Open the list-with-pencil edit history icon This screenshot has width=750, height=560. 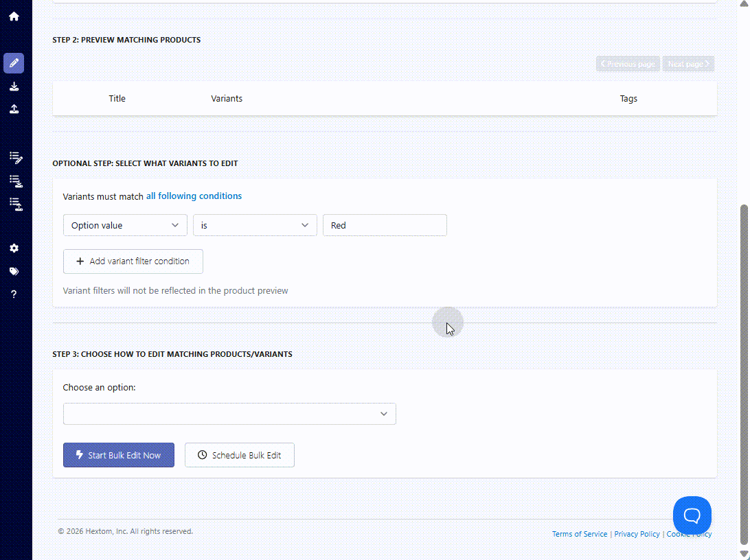(x=16, y=158)
